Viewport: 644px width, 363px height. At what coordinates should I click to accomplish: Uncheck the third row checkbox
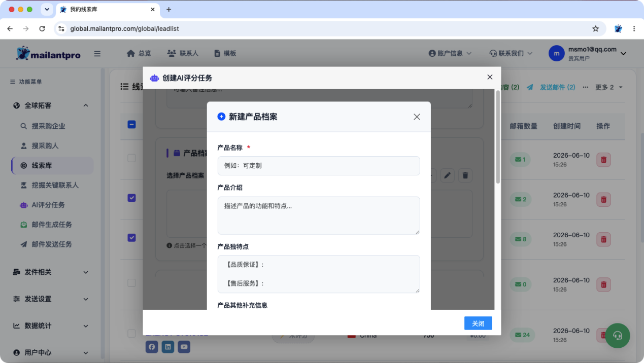pyautogui.click(x=131, y=237)
